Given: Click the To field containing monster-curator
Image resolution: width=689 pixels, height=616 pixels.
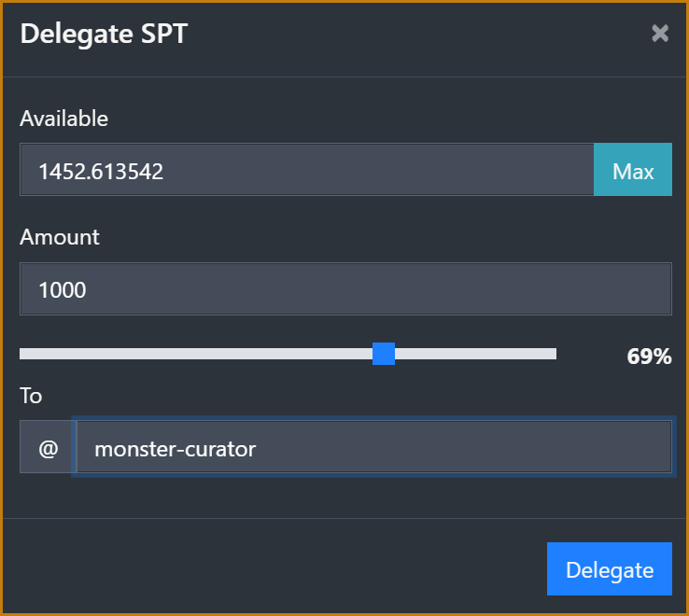Looking at the screenshot, I should (373, 449).
